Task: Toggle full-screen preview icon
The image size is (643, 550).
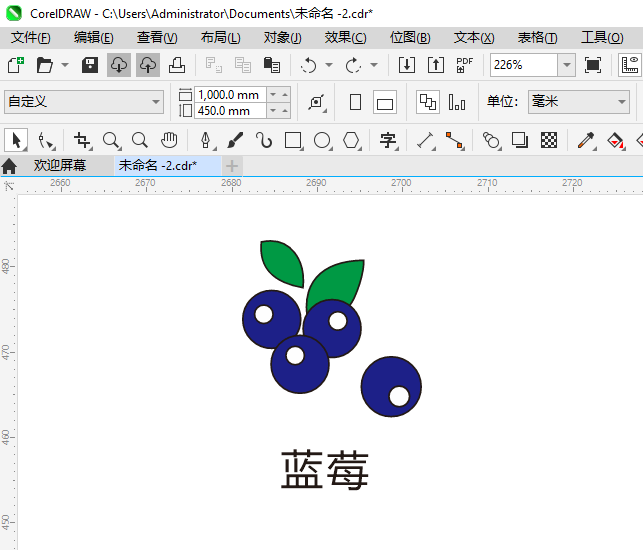Action: [593, 65]
